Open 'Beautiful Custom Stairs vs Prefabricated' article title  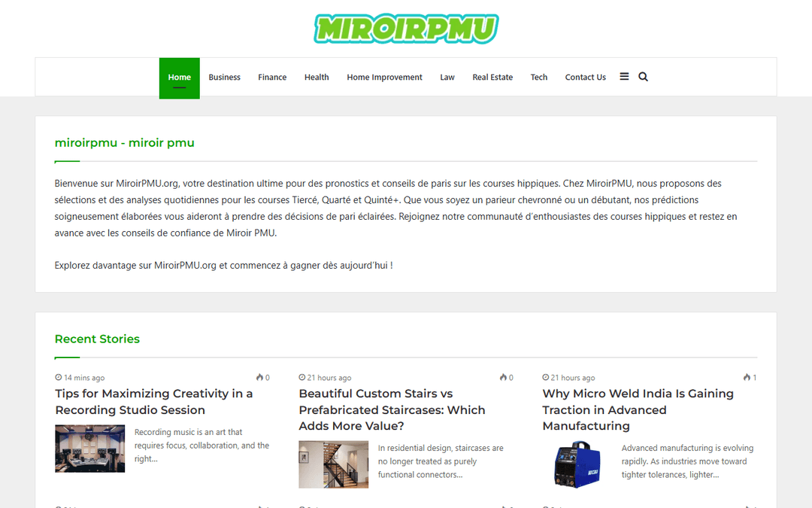(x=392, y=409)
